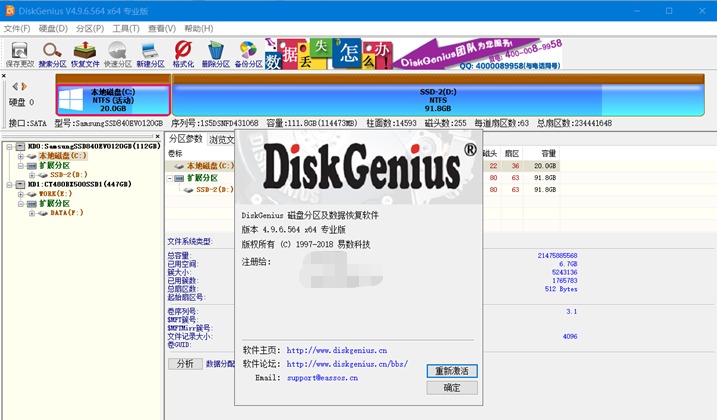Open the 文件(F) menu

pos(17,28)
